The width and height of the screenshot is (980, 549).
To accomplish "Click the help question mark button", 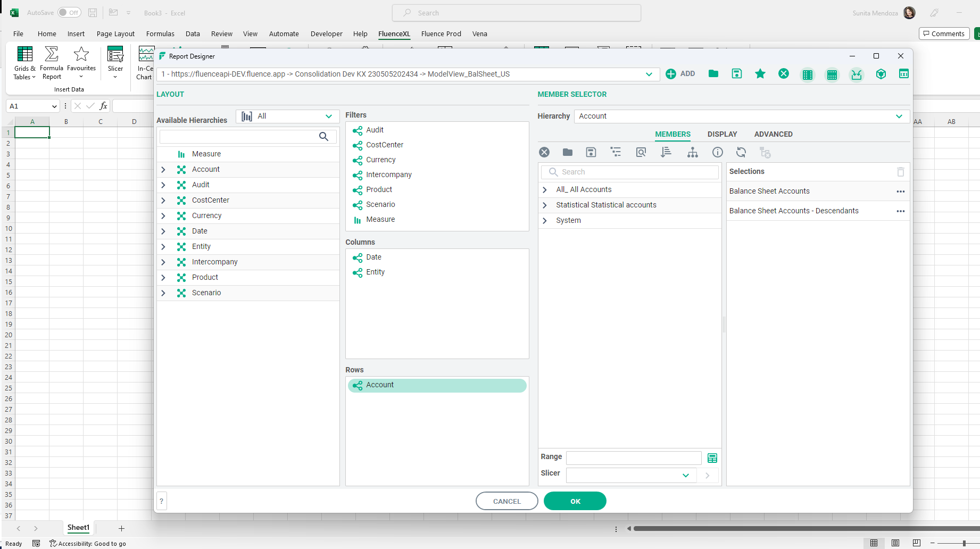I will 162,501.
